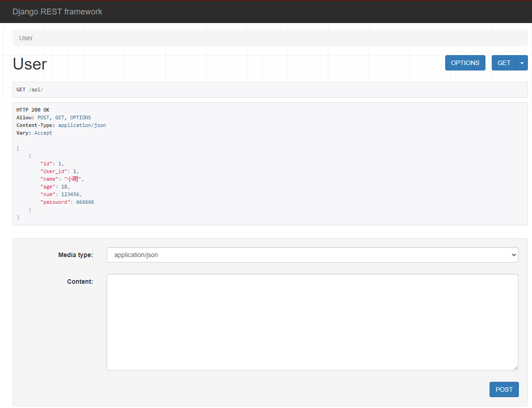Viewport: 532px width, 408px height.
Task: Click the GET request button
Action: (x=504, y=63)
